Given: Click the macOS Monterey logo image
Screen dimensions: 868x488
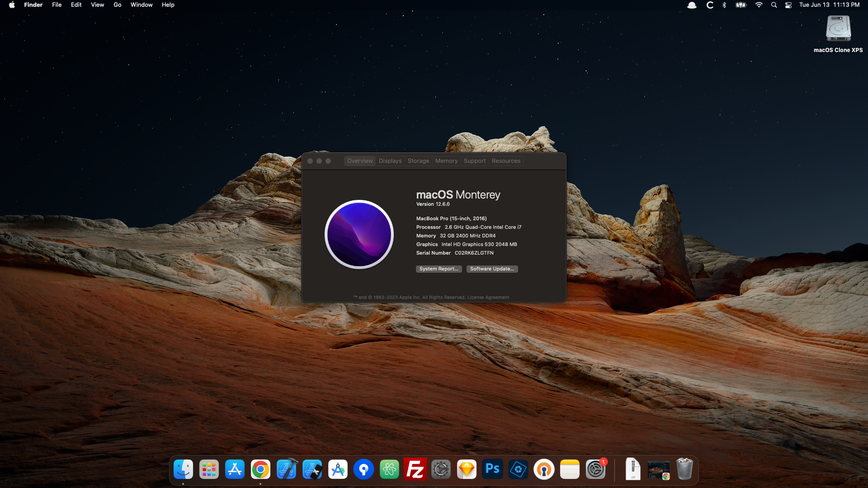Looking at the screenshot, I should click(359, 234).
